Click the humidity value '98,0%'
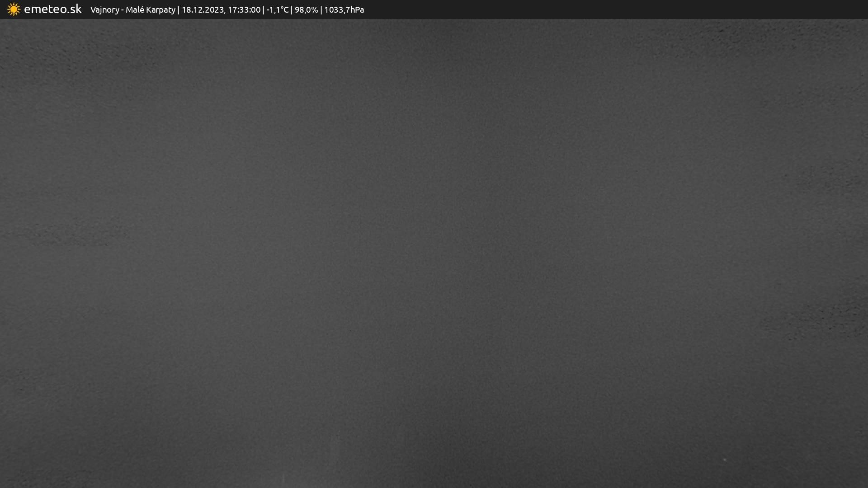868x488 pixels. [x=307, y=10]
